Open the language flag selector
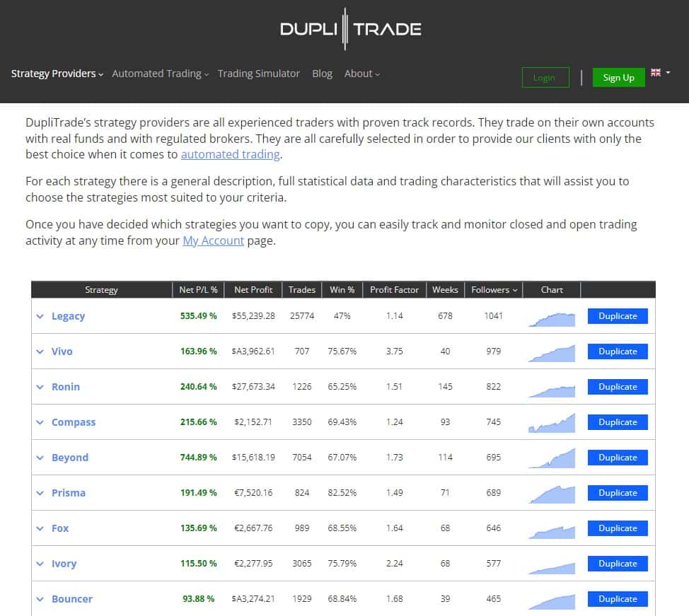Image resolution: width=689 pixels, height=616 pixels. [660, 73]
